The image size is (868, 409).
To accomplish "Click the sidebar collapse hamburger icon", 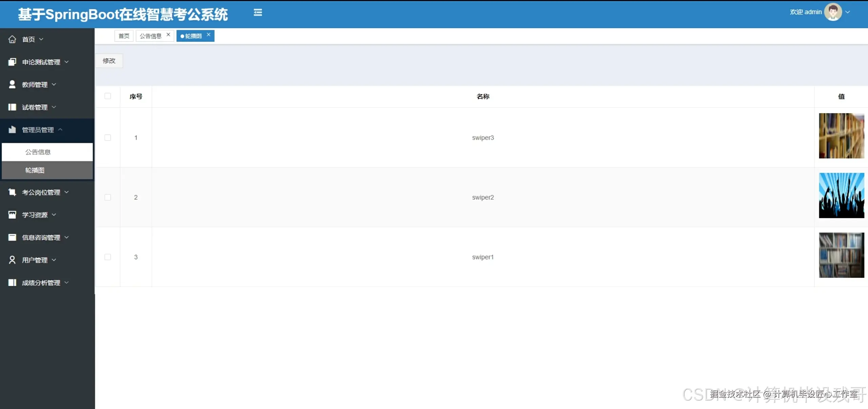I will click(x=258, y=13).
